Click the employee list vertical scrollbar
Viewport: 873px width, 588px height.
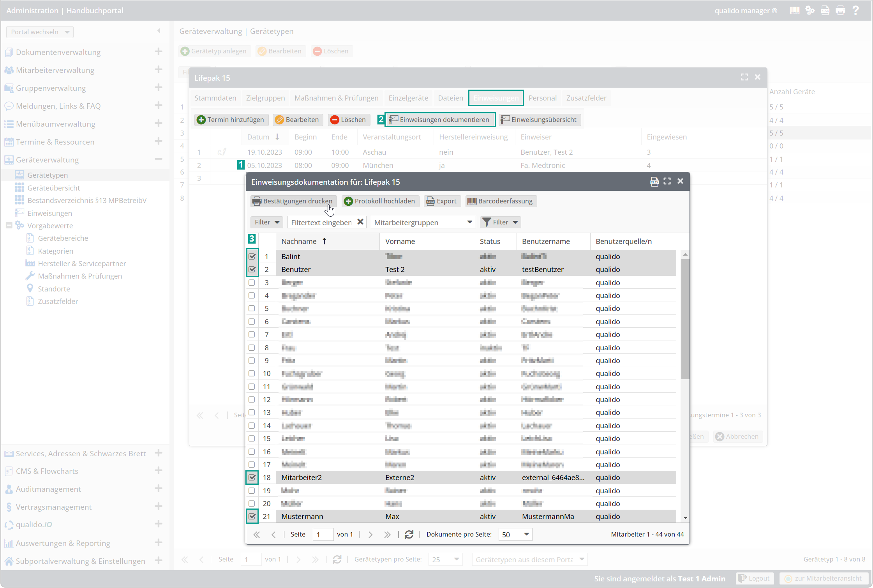point(685,320)
